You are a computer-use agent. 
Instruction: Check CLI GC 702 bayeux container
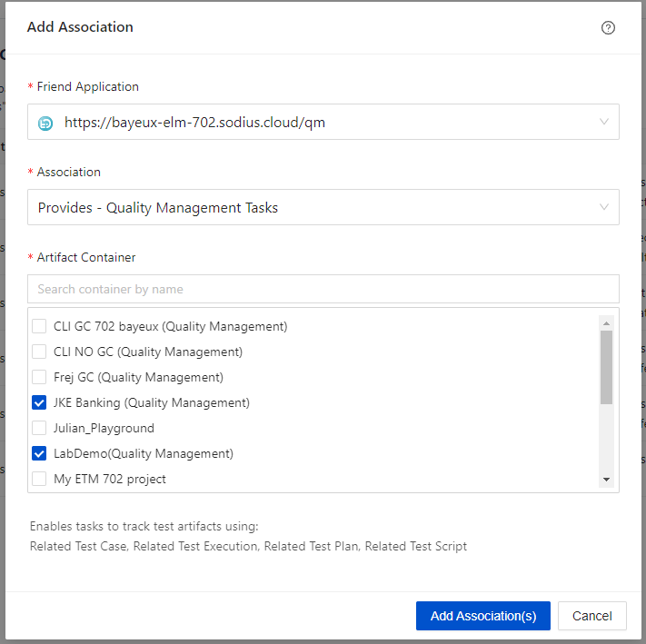(39, 326)
